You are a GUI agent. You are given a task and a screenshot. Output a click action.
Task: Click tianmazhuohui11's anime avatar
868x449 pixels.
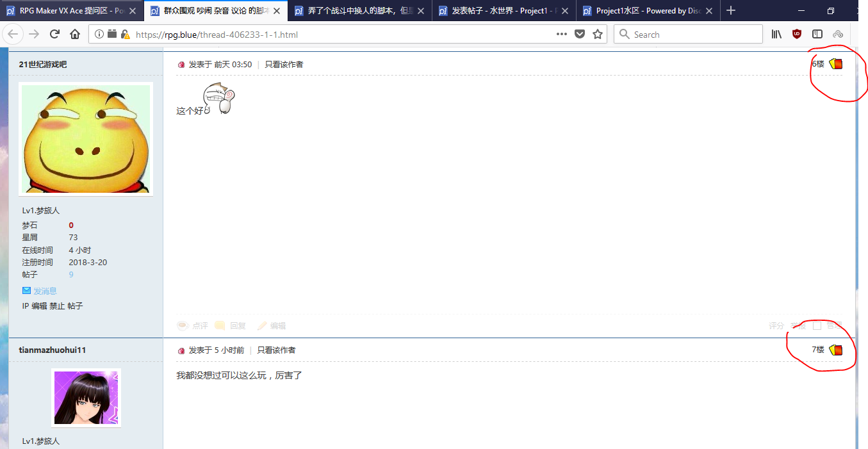tap(86, 397)
